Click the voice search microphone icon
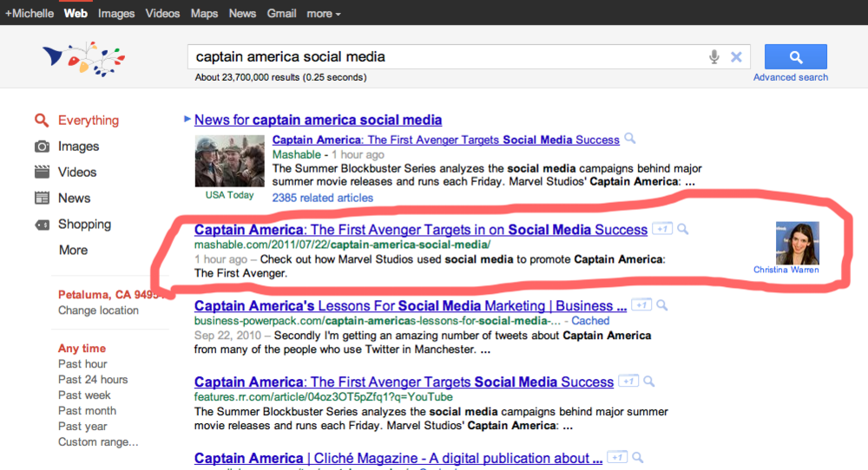The width and height of the screenshot is (868, 470). click(714, 56)
